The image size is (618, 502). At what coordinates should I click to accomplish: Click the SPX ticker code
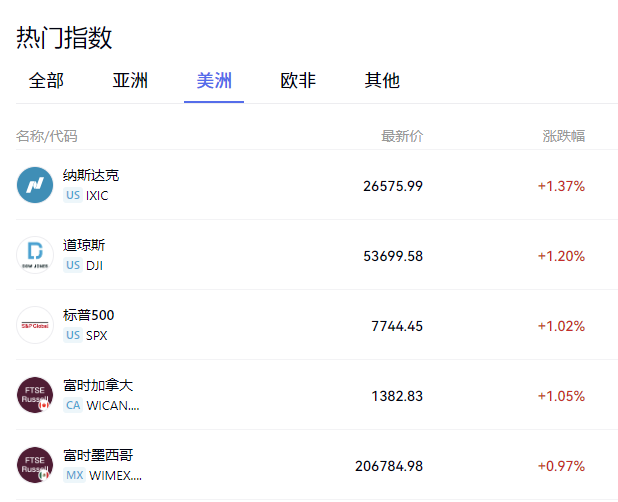click(97, 336)
